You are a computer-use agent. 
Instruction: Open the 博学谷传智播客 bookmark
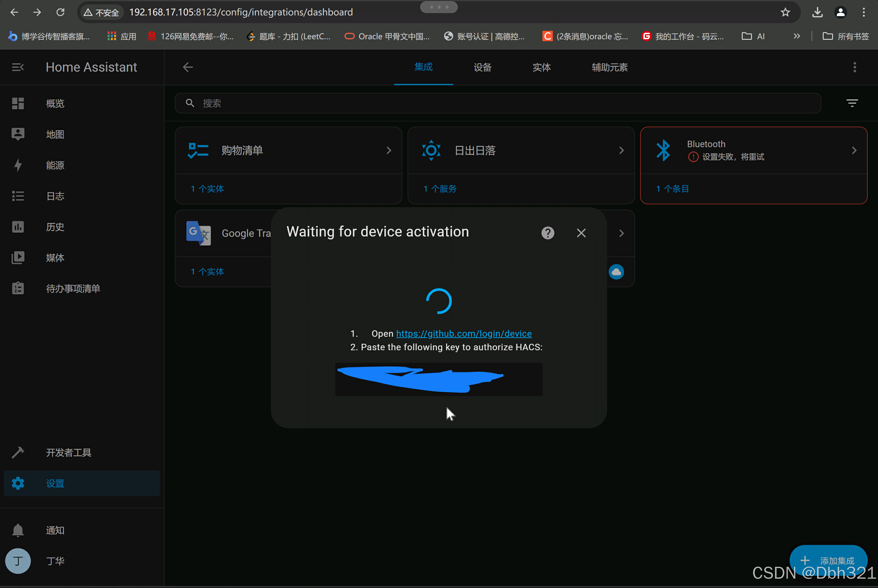click(49, 36)
